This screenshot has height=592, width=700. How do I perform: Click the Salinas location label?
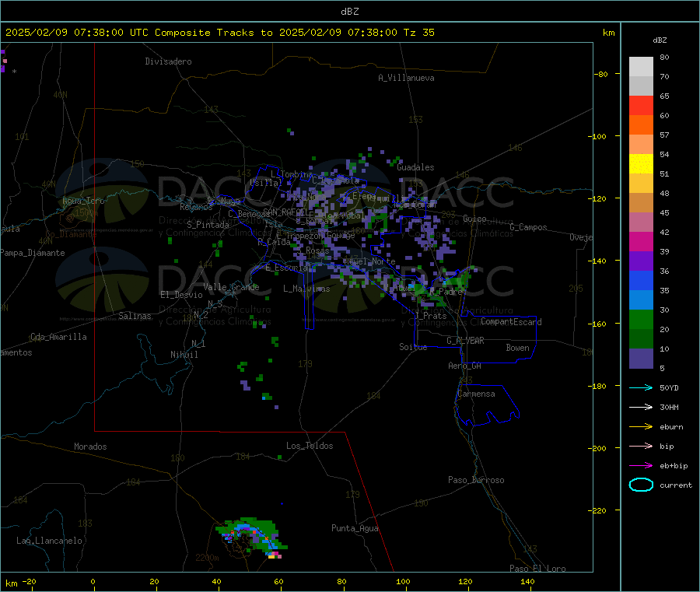click(x=135, y=316)
